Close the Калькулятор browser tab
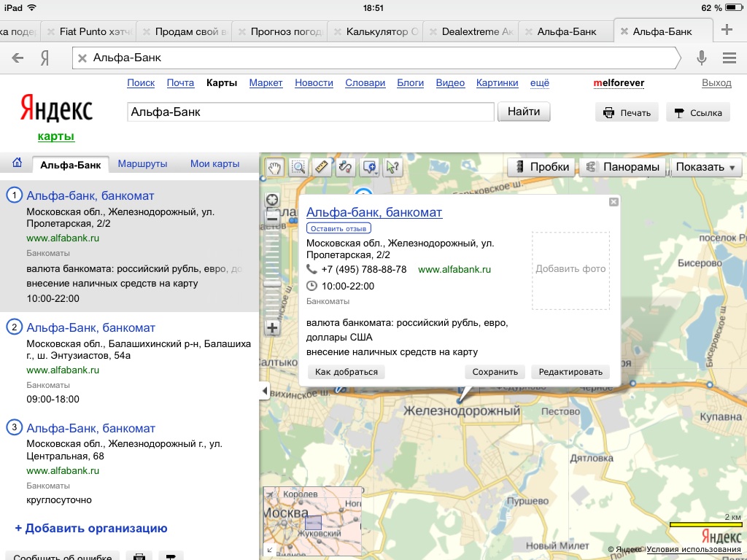This screenshot has height=560, width=747. [x=337, y=32]
